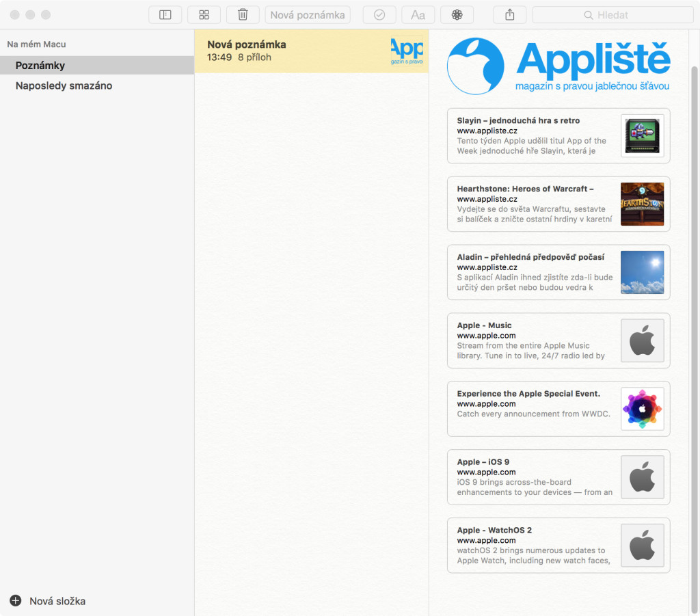Screen dimensions: 700x616
Task: Click the '13:49 8 příloh' note info
Action: click(239, 57)
